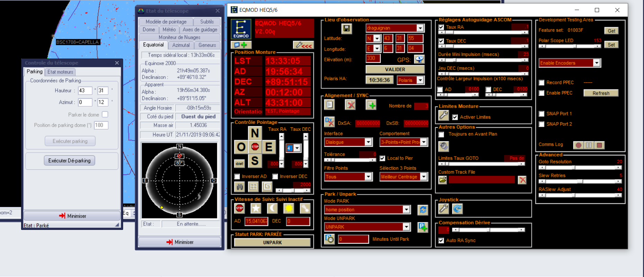Open the draguignan site dropdown
This screenshot has height=277, width=644.
420,28
